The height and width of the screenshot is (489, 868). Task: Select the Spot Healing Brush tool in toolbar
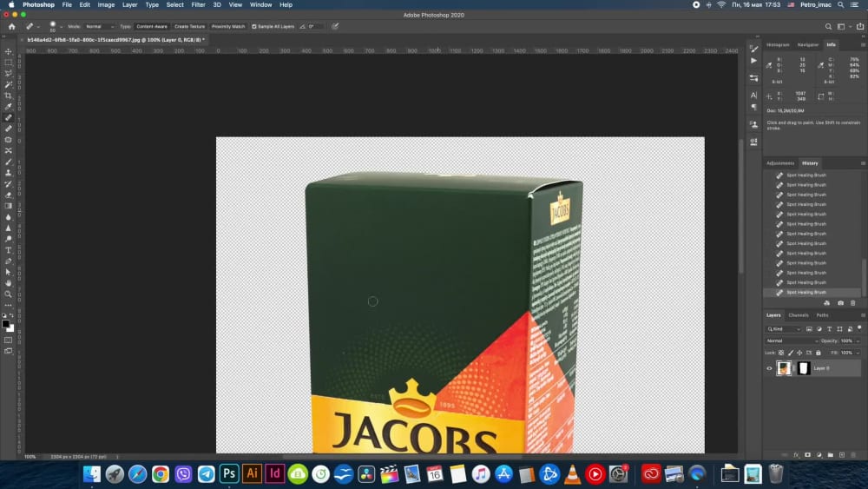9,117
